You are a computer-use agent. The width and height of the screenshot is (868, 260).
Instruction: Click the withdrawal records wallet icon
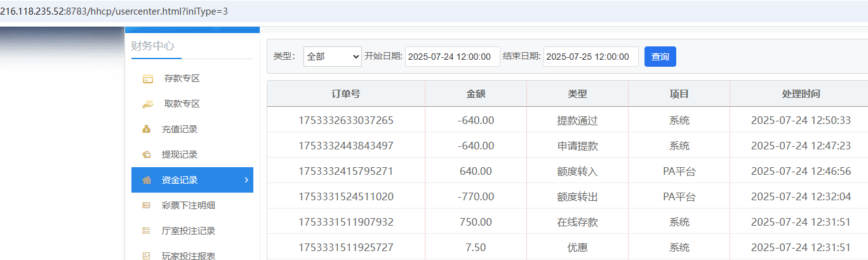147,154
